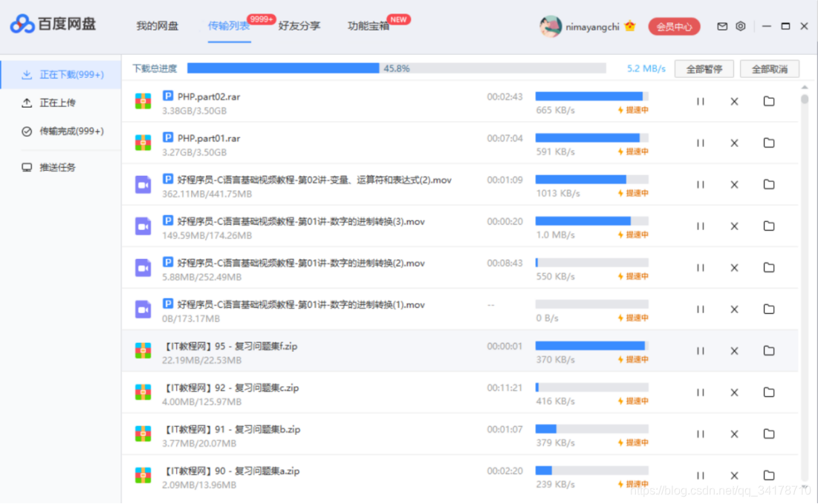818x504 pixels.
Task: Cancel 数字的进制转换(1).mov download
Action: click(734, 310)
